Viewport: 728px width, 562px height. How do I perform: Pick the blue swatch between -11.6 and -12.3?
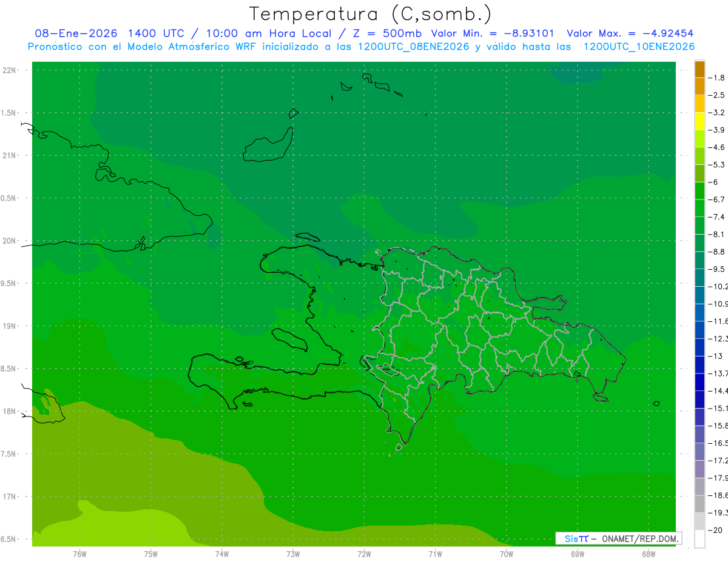click(x=699, y=330)
